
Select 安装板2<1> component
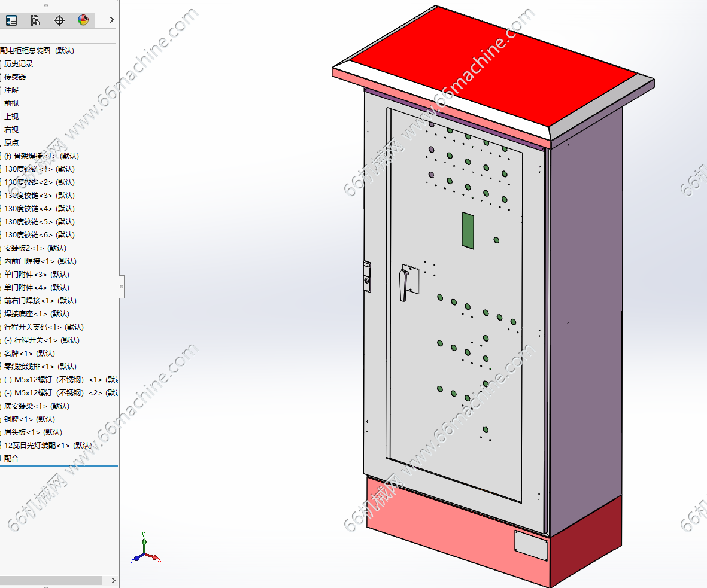click(35, 248)
